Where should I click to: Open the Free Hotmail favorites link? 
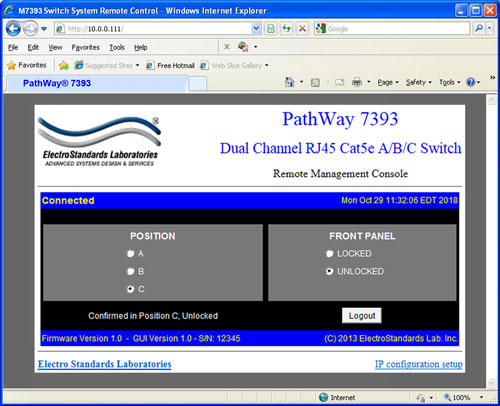coord(171,65)
